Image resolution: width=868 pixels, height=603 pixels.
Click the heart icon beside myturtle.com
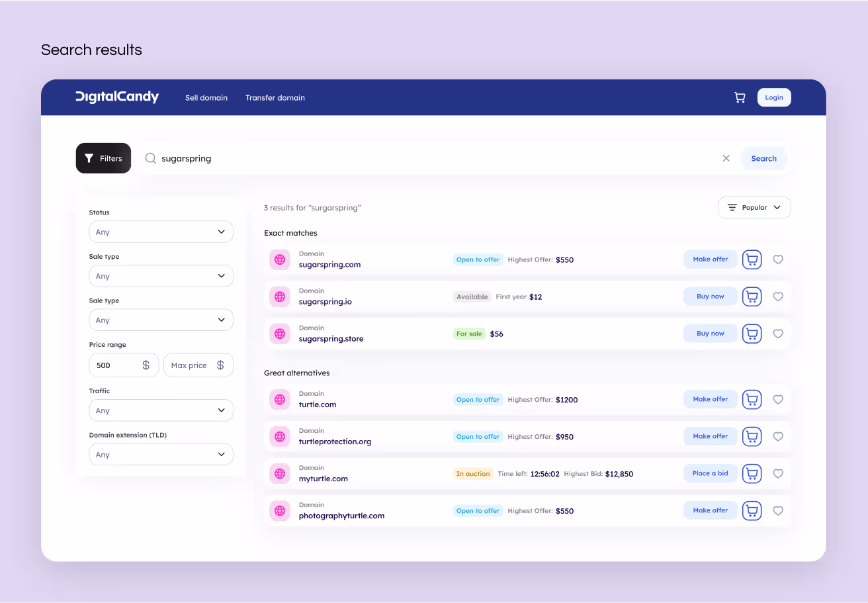click(778, 473)
